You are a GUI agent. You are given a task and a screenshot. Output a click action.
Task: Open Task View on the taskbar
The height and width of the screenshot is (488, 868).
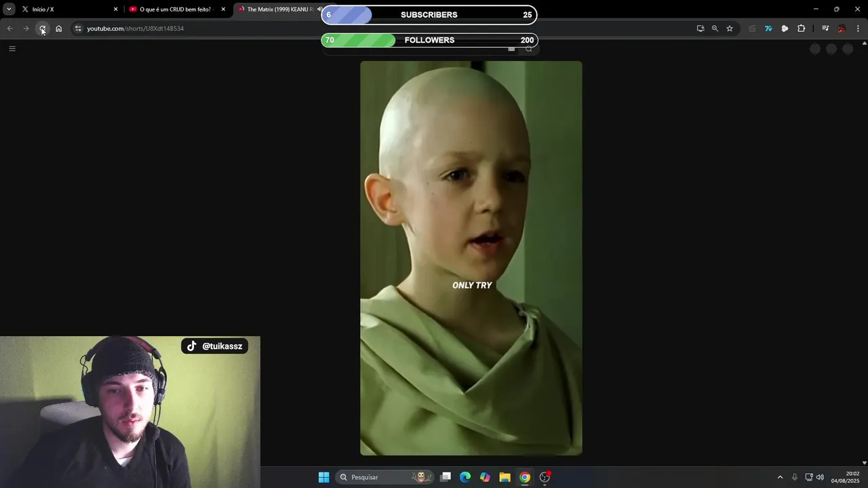pyautogui.click(x=446, y=477)
